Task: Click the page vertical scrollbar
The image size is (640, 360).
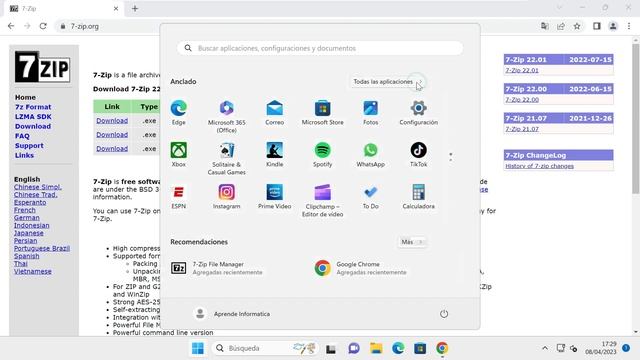Action: (636, 118)
